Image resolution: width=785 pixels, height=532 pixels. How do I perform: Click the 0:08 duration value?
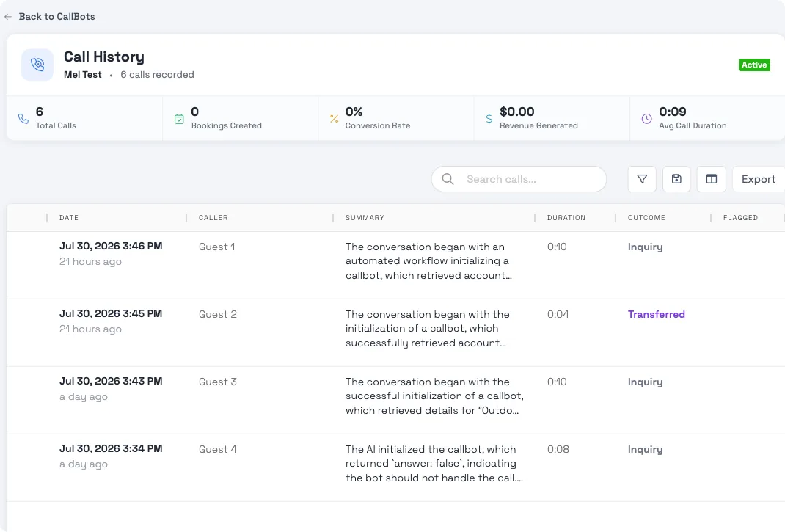(x=558, y=449)
